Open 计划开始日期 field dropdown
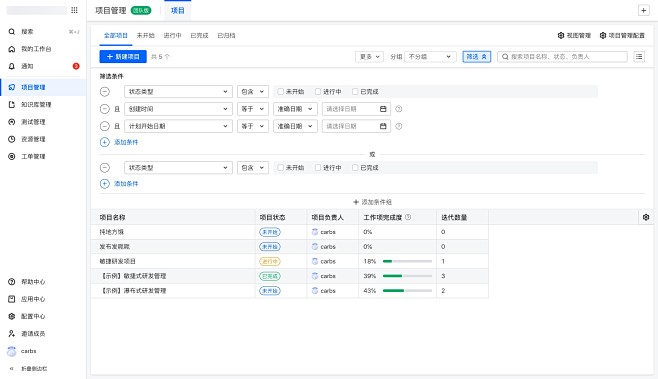This screenshot has height=379, width=658. [x=178, y=126]
